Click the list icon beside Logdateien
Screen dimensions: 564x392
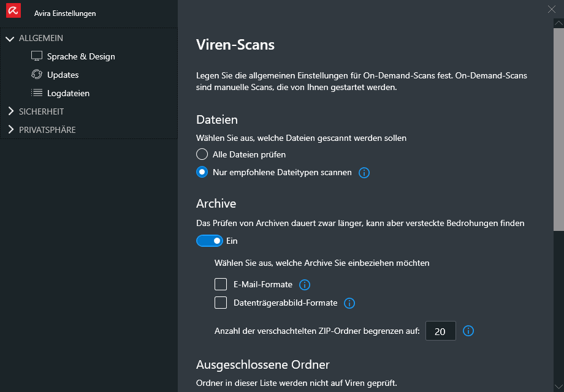(37, 92)
